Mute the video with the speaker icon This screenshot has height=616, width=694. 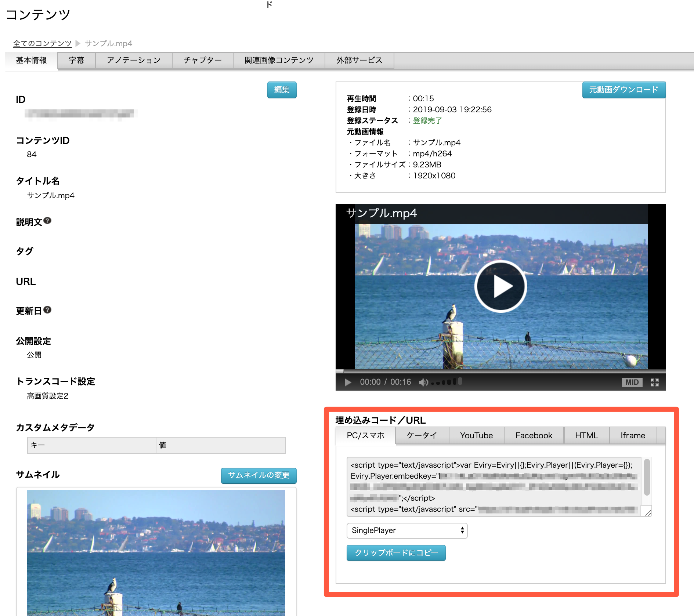point(424,382)
